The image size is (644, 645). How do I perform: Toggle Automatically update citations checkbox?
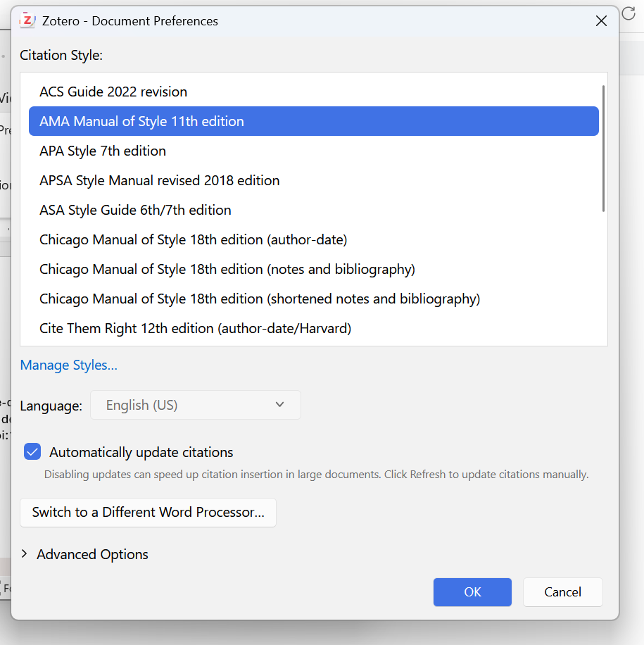point(32,451)
